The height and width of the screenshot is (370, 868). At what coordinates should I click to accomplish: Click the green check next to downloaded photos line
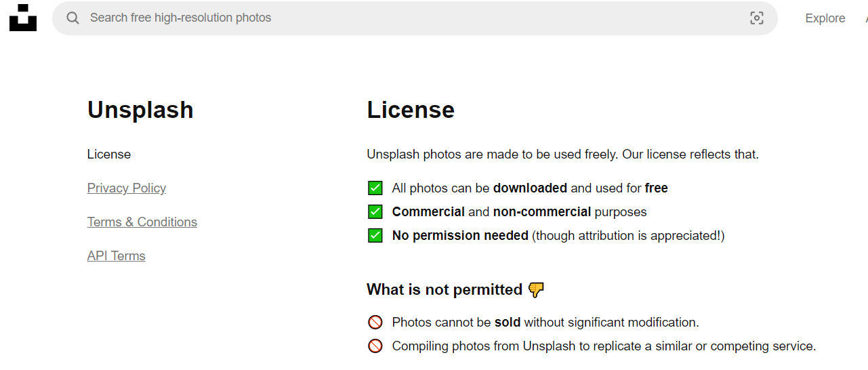coord(375,188)
